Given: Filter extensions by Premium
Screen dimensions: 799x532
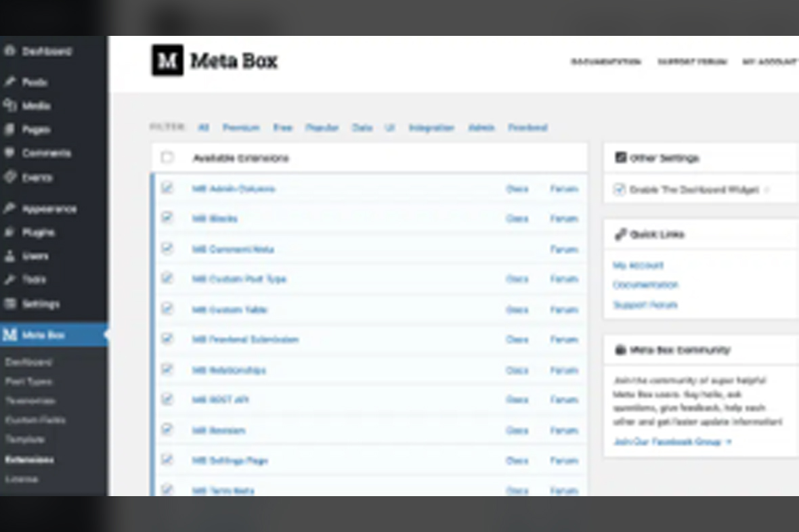Looking at the screenshot, I should 241,127.
